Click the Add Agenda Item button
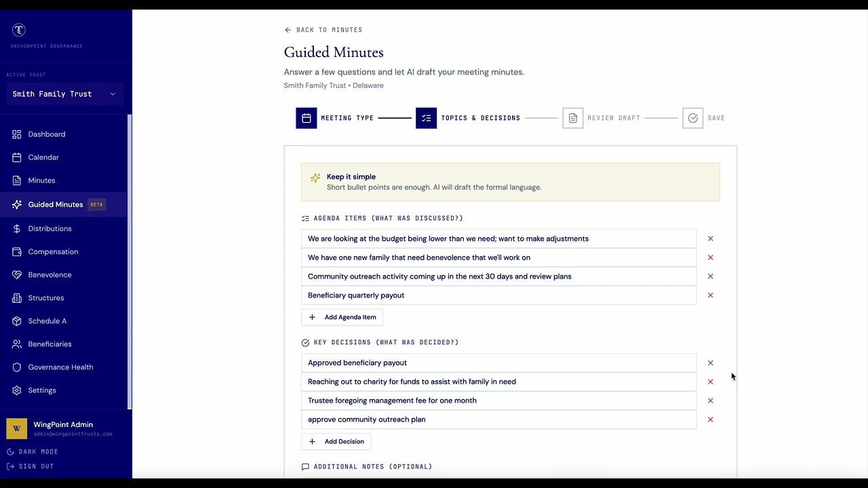This screenshot has width=868, height=488. tap(342, 317)
